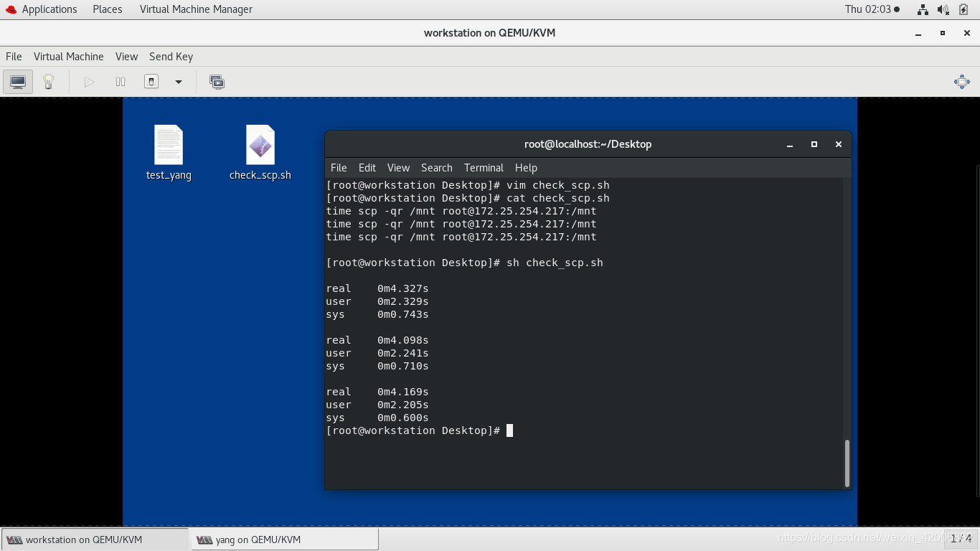Open the volume tray icon
Image resolution: width=980 pixels, height=551 pixels.
click(943, 9)
